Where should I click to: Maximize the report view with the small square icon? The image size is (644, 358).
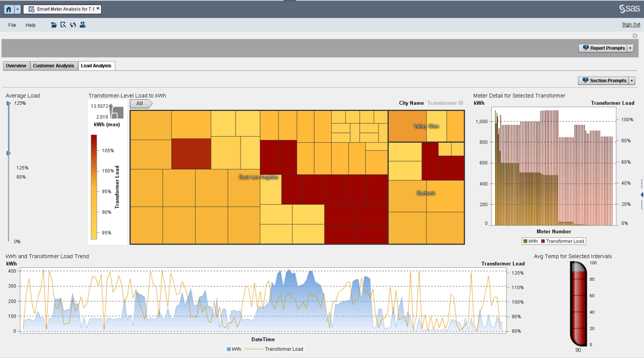coord(635,36)
